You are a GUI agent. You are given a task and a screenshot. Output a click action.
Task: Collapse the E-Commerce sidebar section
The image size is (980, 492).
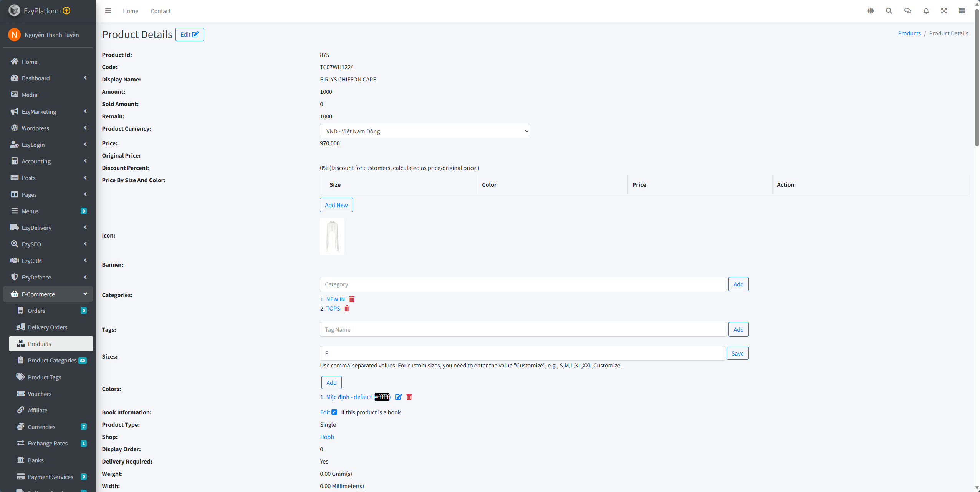(x=48, y=294)
